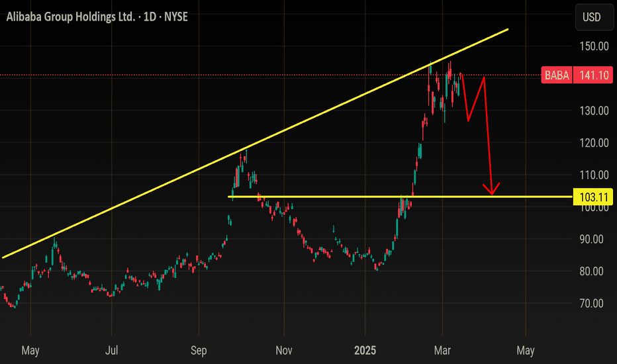Image resolution: width=617 pixels, height=364 pixels.
Task: Click the USD currency button
Action: pos(593,17)
